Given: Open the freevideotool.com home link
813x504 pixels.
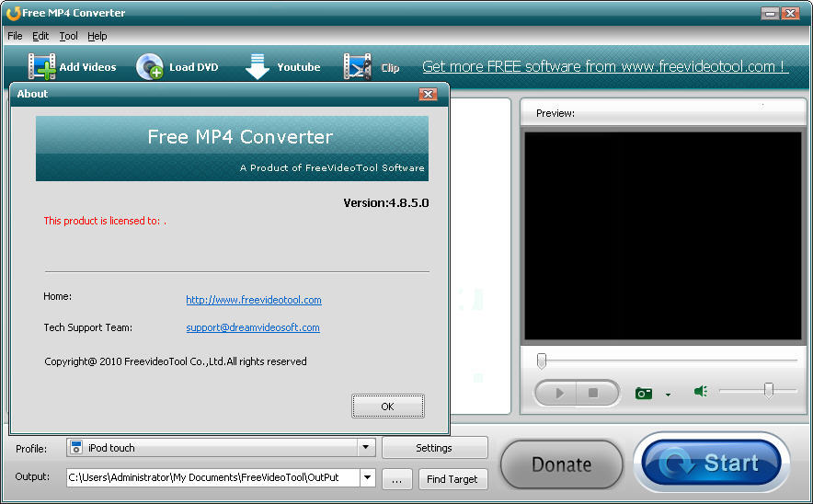Looking at the screenshot, I should tap(254, 300).
